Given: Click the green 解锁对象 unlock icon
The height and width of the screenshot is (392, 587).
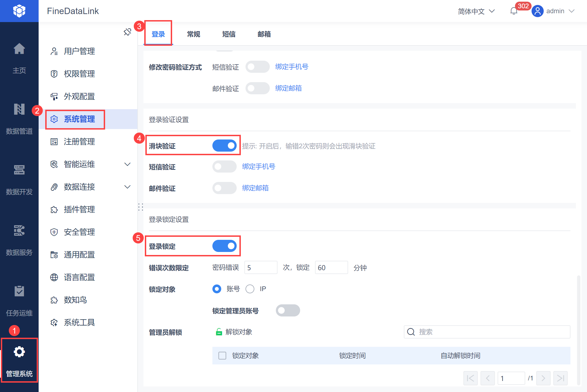Looking at the screenshot, I should pos(219,332).
